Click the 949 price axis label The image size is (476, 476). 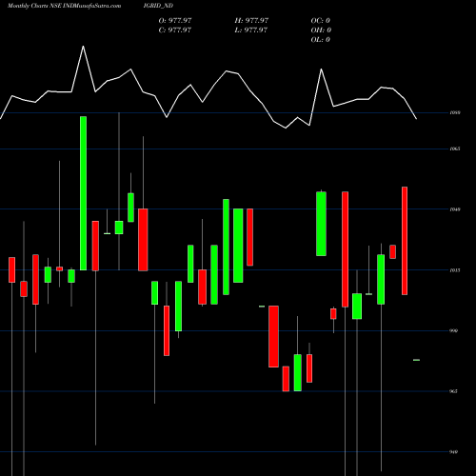point(453,452)
